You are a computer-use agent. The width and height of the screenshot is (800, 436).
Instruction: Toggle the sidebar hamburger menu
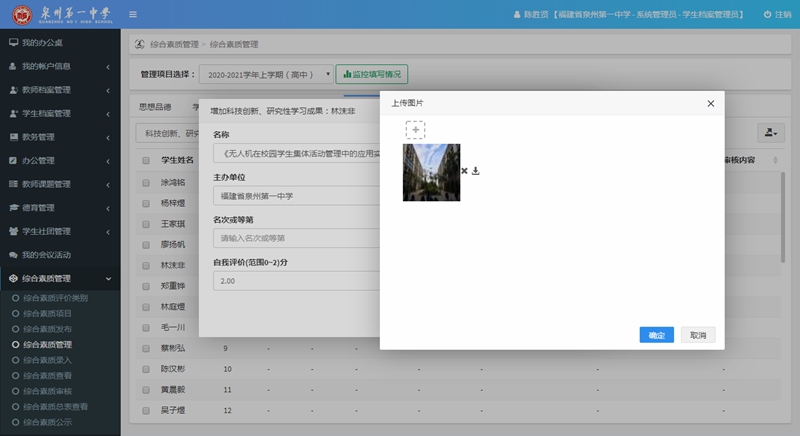[x=133, y=14]
